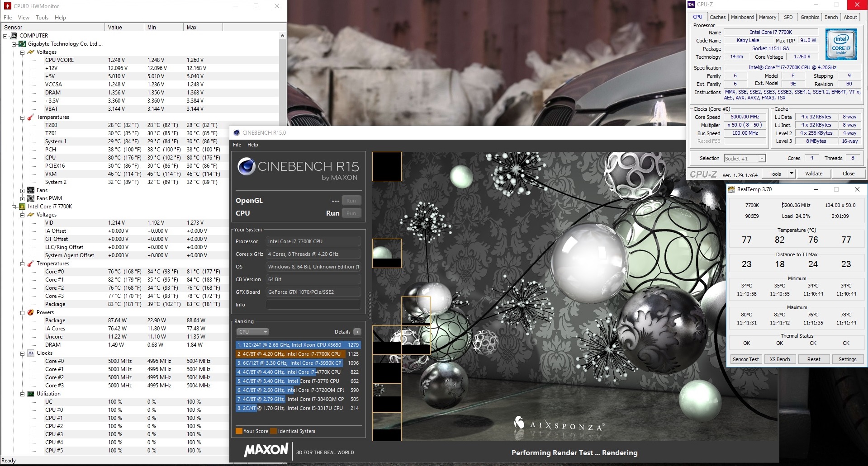Click the Gigabyte motherboard icon in sensor tree
The image size is (868, 466).
click(22, 44)
